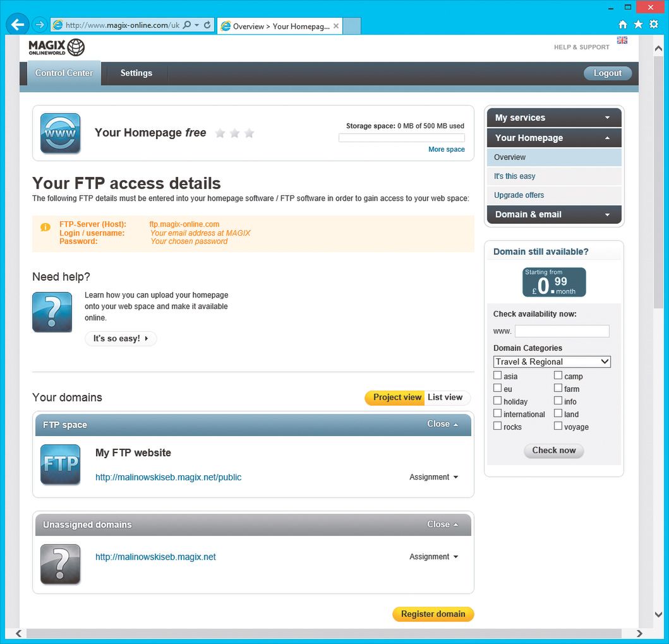Open browser Home icon

623,24
